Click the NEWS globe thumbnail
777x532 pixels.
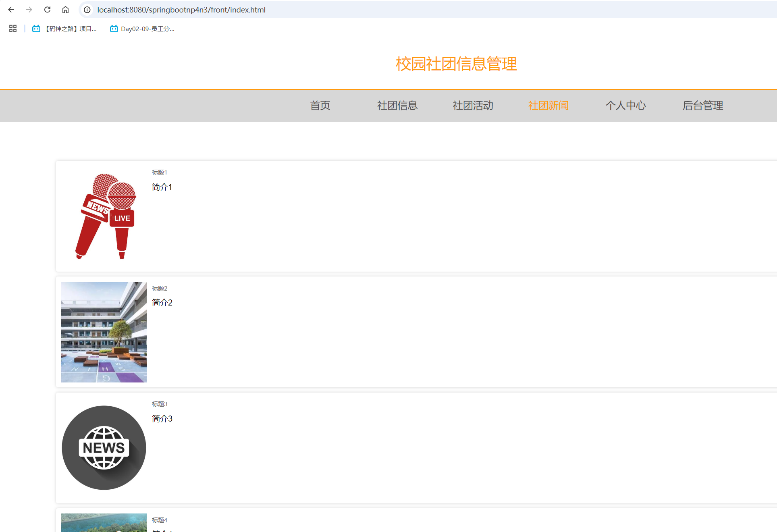[104, 447]
